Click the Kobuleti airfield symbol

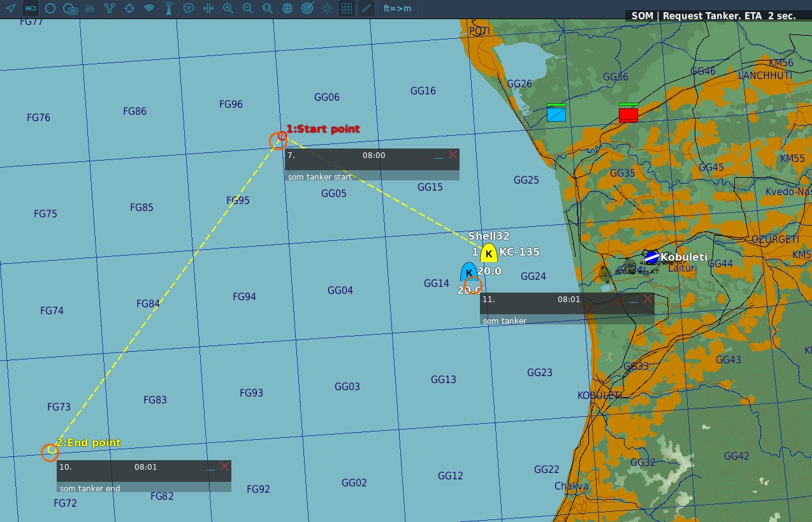(651, 256)
